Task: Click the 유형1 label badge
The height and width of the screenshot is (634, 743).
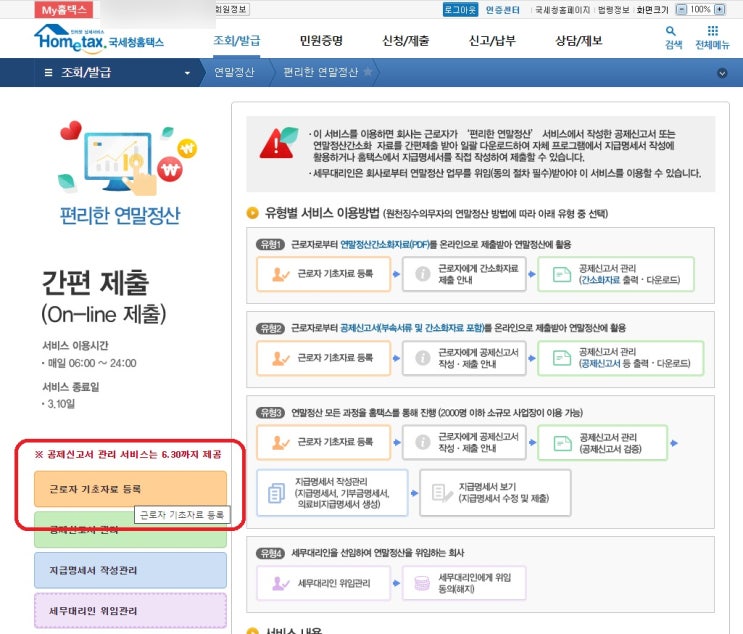Action: [270, 245]
